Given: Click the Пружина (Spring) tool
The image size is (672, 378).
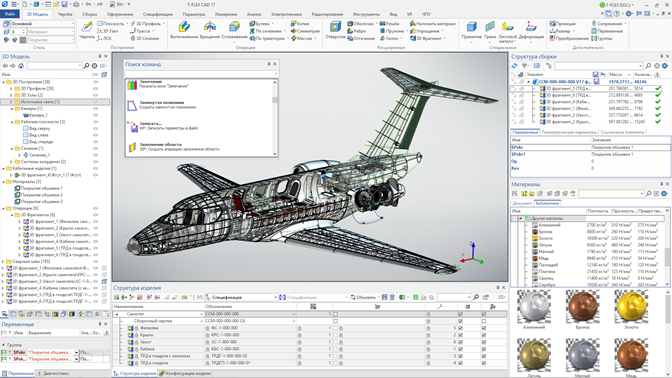Looking at the screenshot, I should [392, 31].
